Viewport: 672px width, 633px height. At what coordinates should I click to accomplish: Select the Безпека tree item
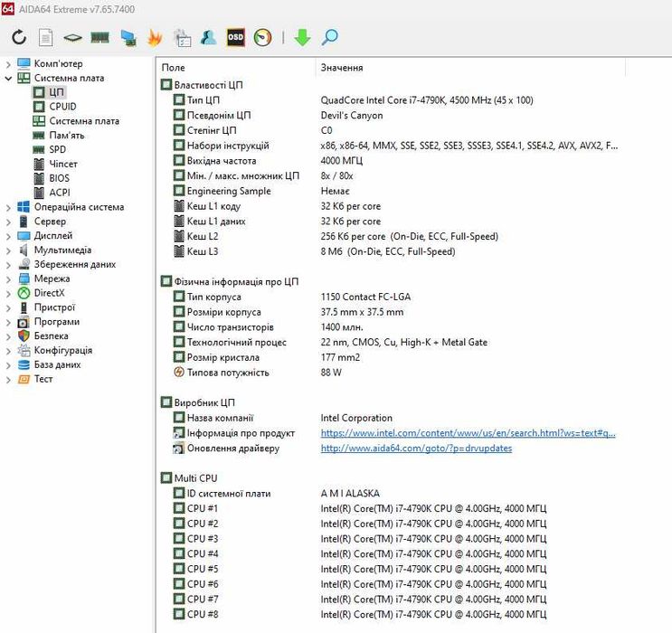coord(43,336)
